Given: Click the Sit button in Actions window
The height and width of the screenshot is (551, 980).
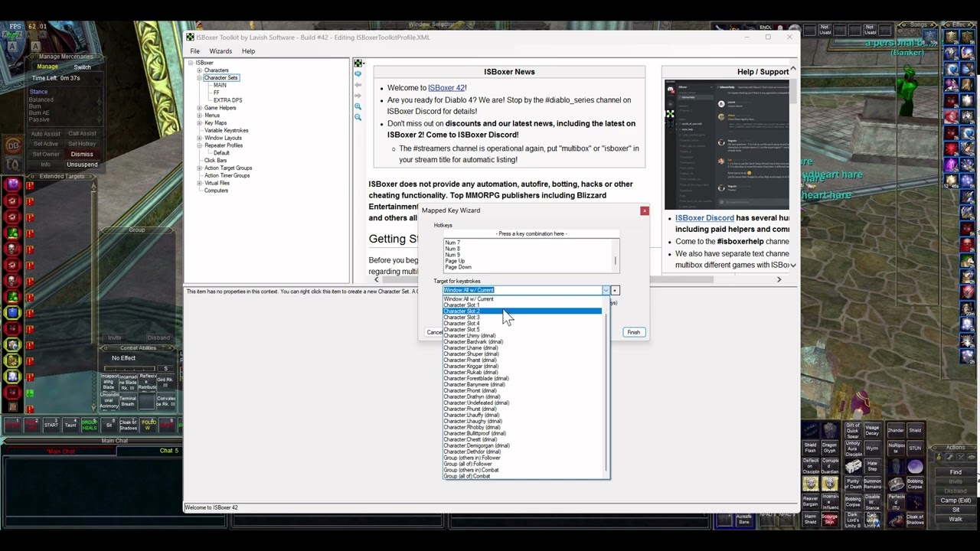Looking at the screenshot, I should 955,510.
